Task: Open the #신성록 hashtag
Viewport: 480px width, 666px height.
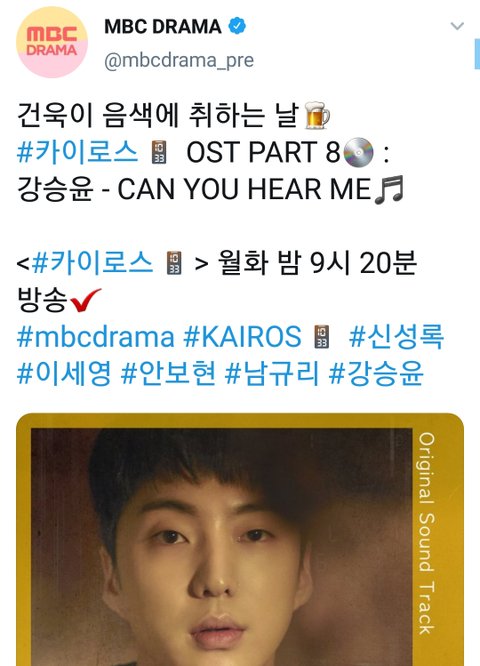Action: (396, 336)
